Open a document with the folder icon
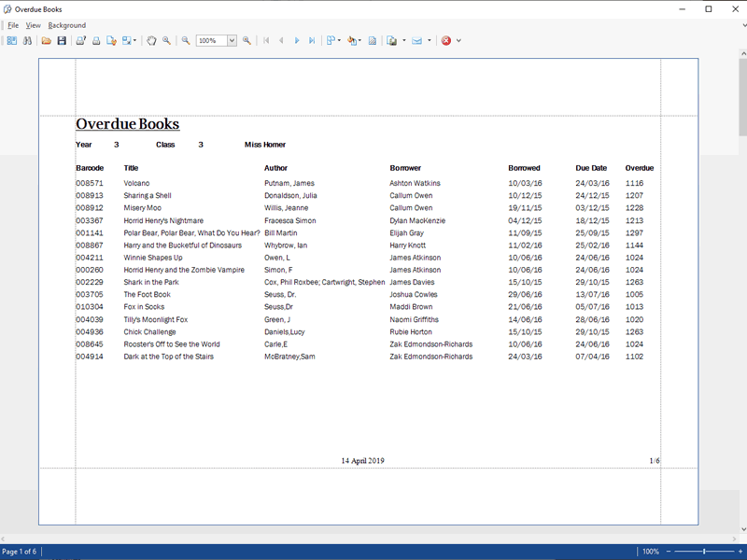The height and width of the screenshot is (560, 747). [x=46, y=41]
